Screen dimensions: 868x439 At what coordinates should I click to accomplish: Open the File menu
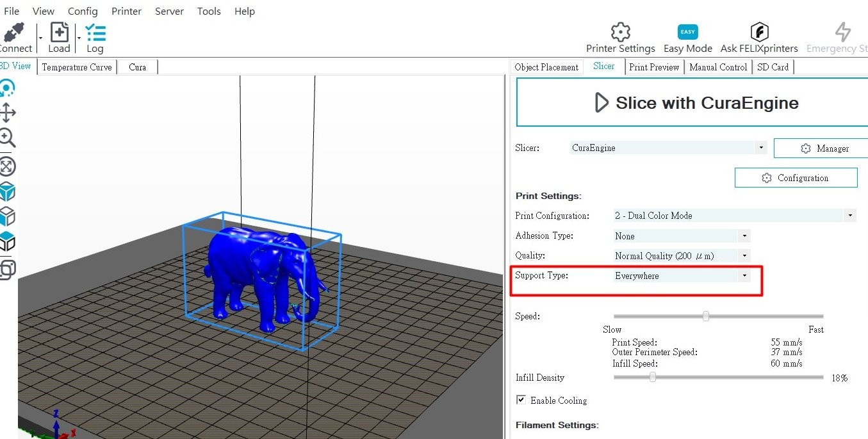pyautogui.click(x=12, y=11)
